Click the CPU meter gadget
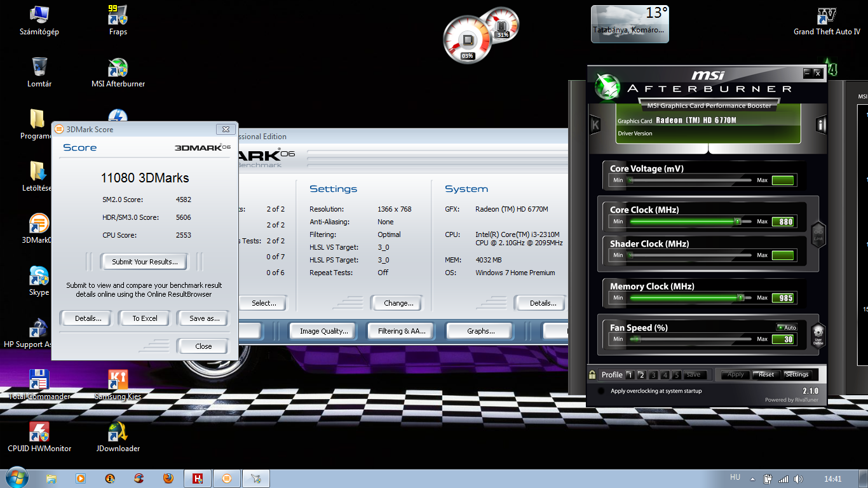The image size is (868, 488). (x=468, y=40)
